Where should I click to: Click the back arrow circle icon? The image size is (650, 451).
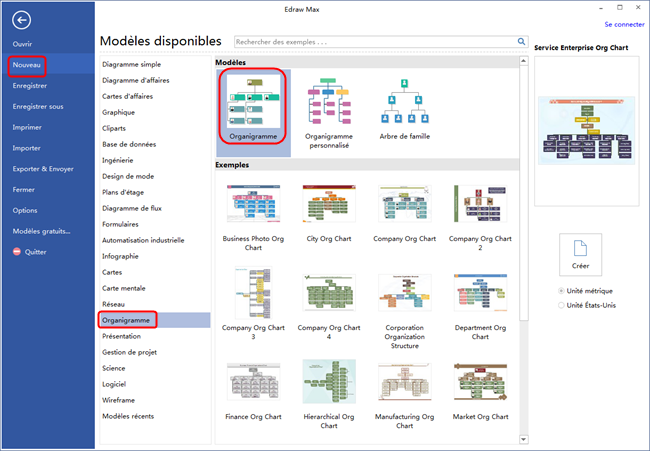tap(21, 20)
